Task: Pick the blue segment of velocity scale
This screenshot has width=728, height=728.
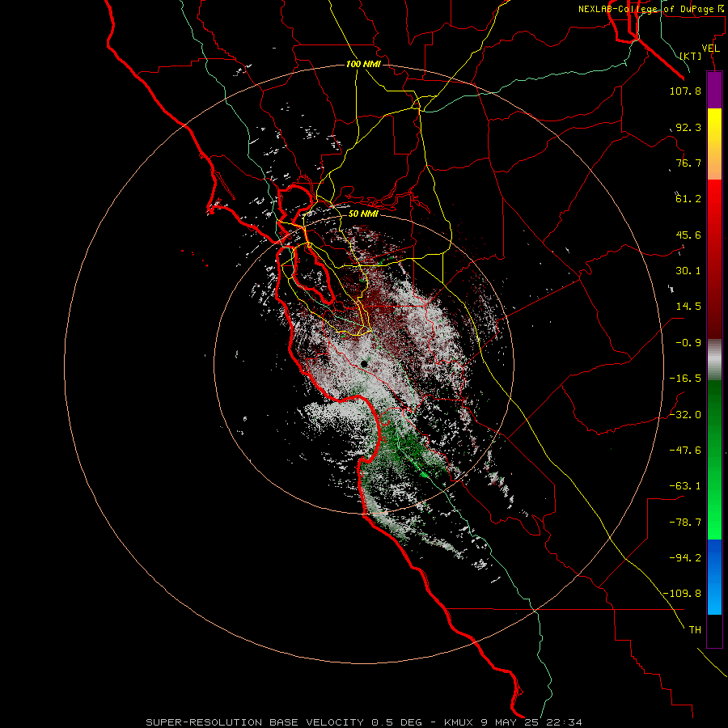Action: [714, 577]
